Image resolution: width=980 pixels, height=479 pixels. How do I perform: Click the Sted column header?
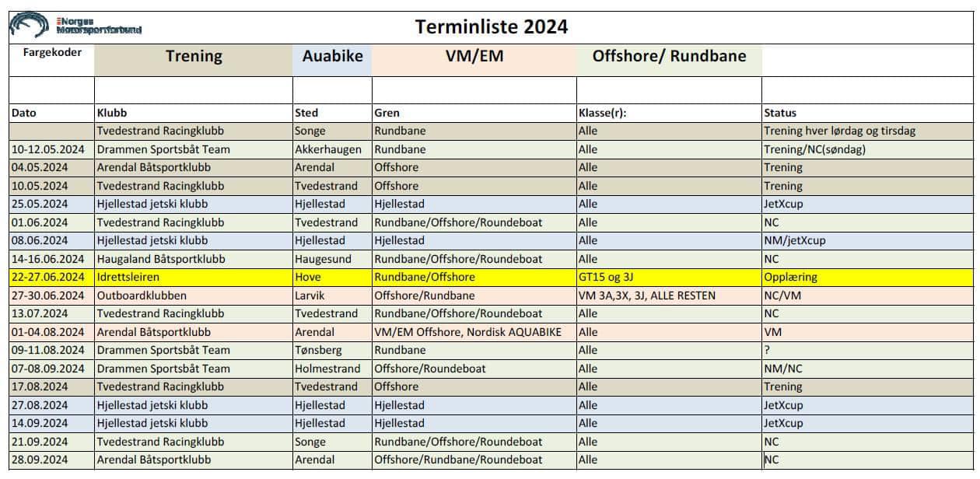pos(332,113)
